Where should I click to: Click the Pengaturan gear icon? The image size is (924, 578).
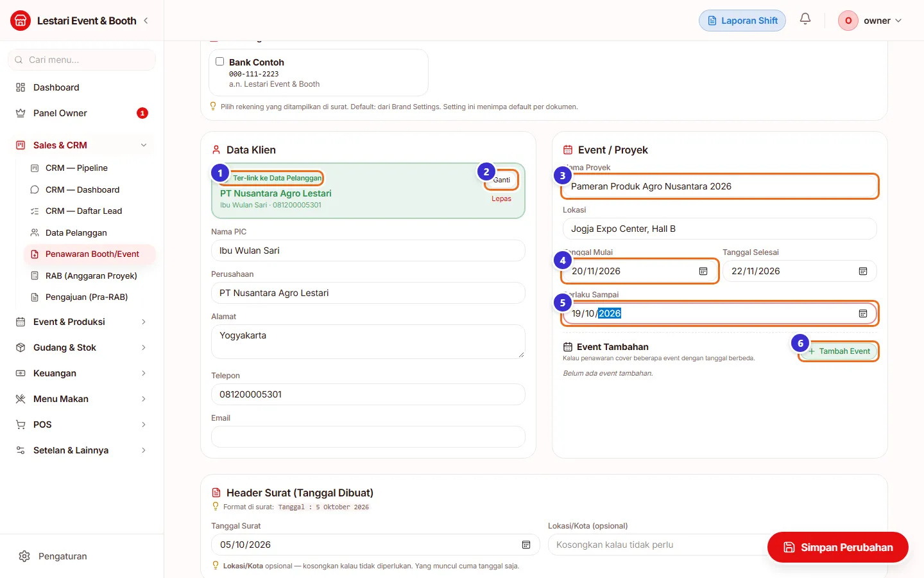24,556
